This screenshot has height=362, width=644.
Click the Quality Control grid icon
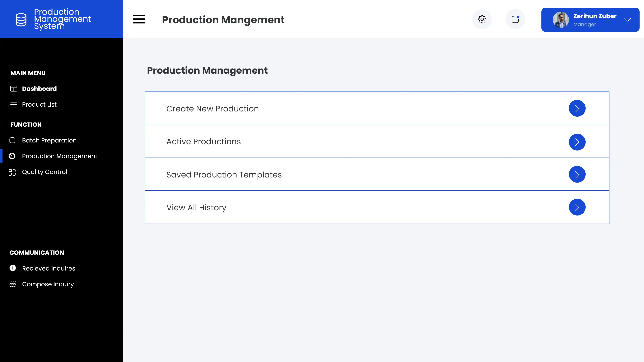pyautogui.click(x=12, y=172)
